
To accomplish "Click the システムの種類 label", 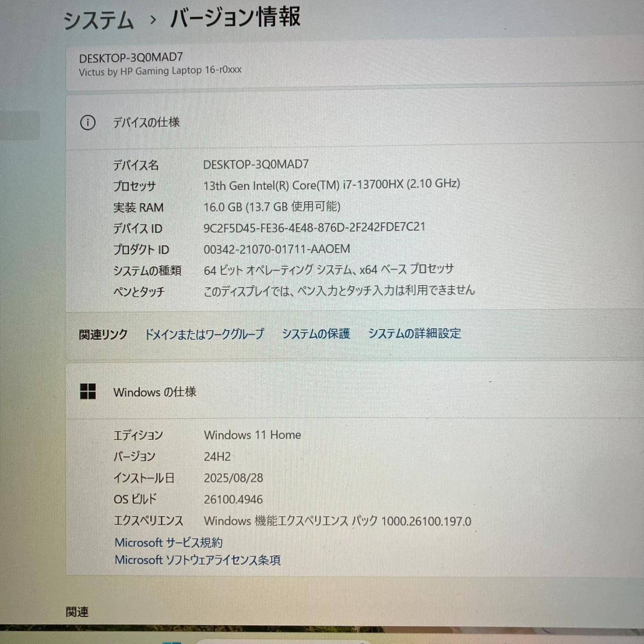I will coord(147,271).
